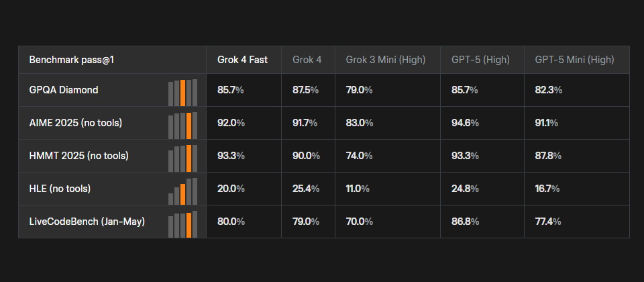Viewport: 644px width, 282px height.
Task: Click the HMMT 2025 mini bar chart
Action: pyautogui.click(x=182, y=158)
